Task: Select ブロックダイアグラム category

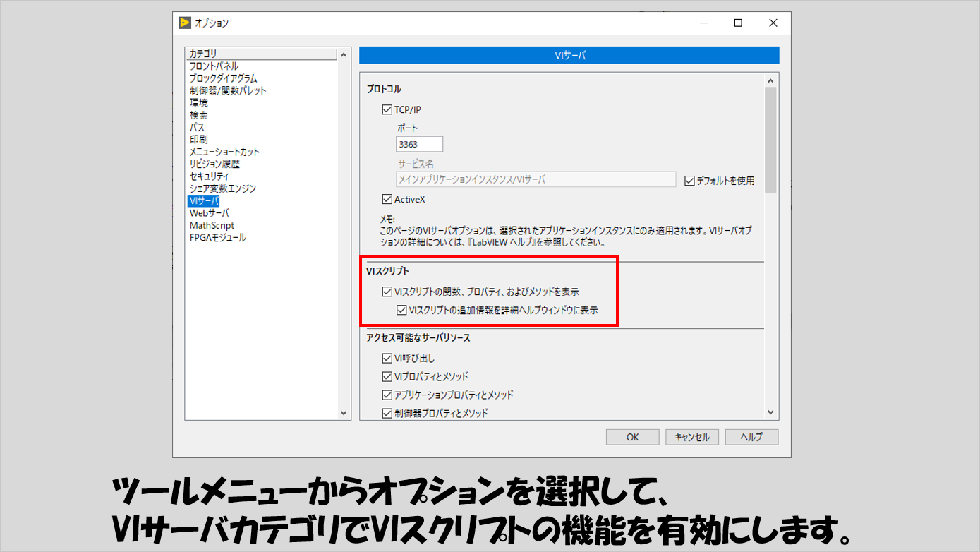Action: (223, 78)
